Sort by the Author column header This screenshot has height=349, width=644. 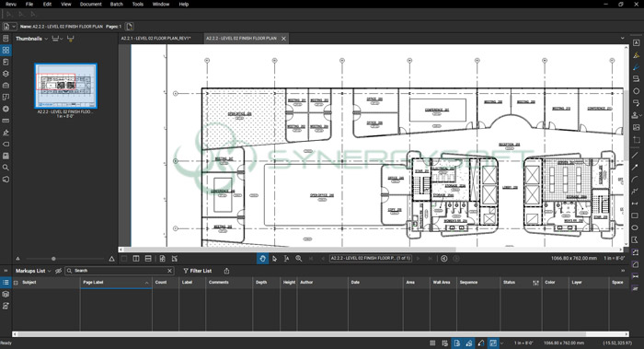pos(322,283)
